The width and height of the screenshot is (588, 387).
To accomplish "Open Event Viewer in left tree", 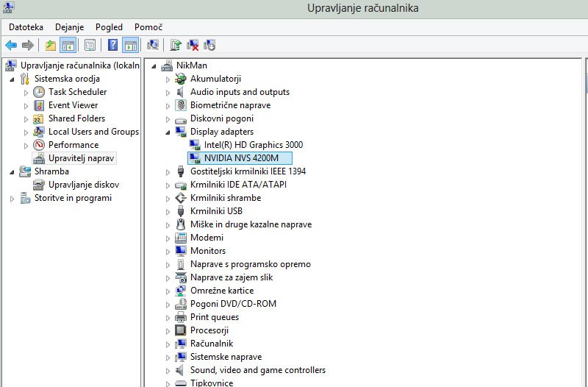I will click(73, 105).
